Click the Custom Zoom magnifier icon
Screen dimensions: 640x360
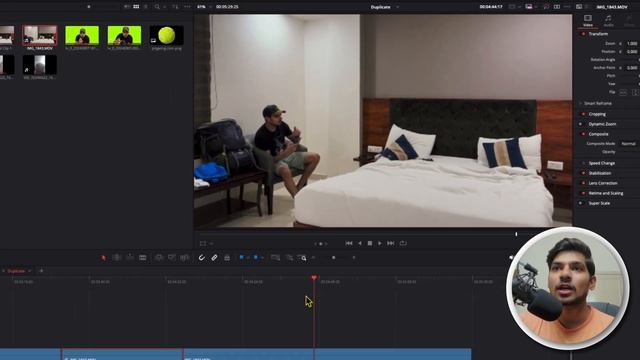tap(302, 258)
